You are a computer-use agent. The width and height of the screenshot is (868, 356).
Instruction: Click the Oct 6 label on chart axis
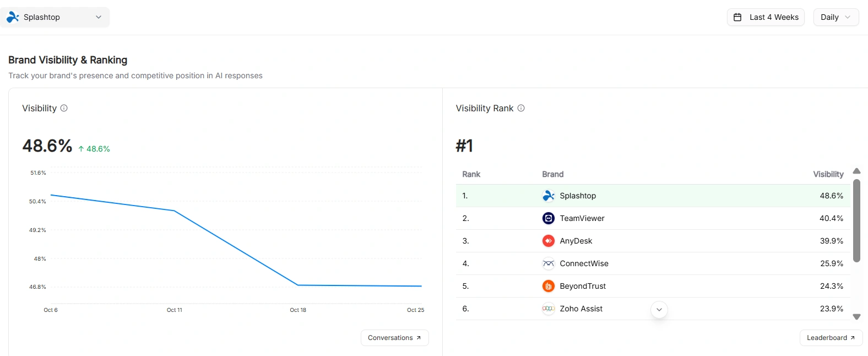(x=51, y=310)
